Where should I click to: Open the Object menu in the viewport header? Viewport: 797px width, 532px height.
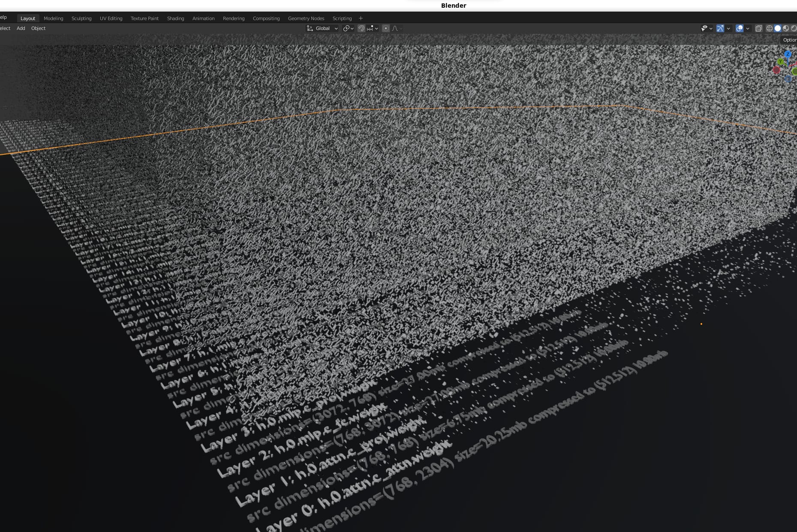[38, 28]
